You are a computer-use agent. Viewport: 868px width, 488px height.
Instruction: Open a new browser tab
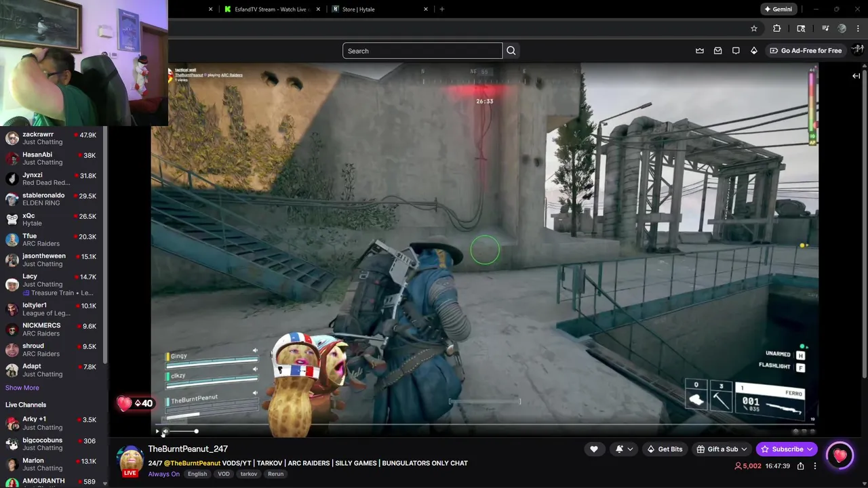[x=442, y=9]
